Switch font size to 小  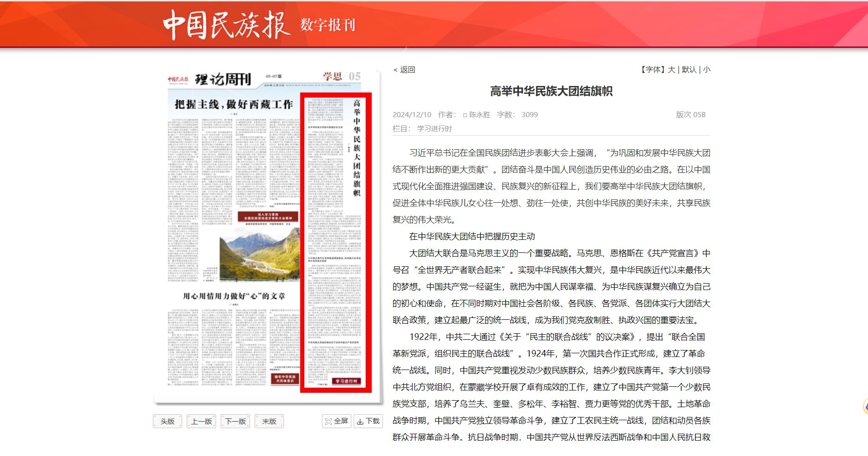coord(706,70)
